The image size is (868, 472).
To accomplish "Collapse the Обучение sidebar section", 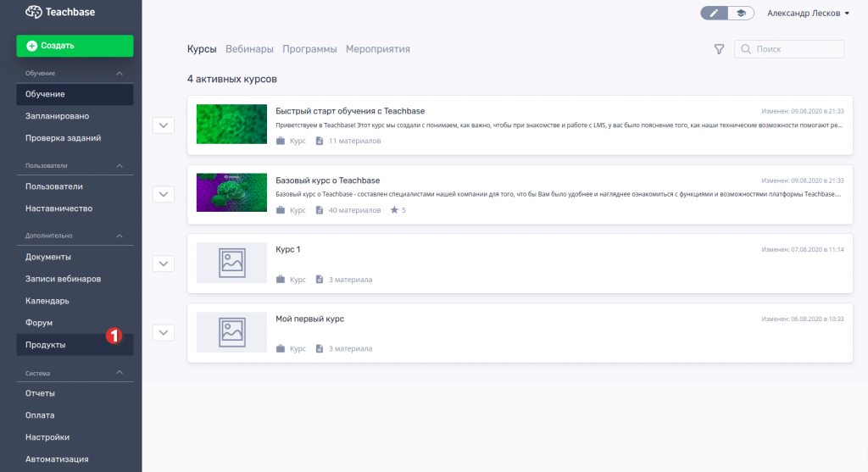I will (119, 73).
